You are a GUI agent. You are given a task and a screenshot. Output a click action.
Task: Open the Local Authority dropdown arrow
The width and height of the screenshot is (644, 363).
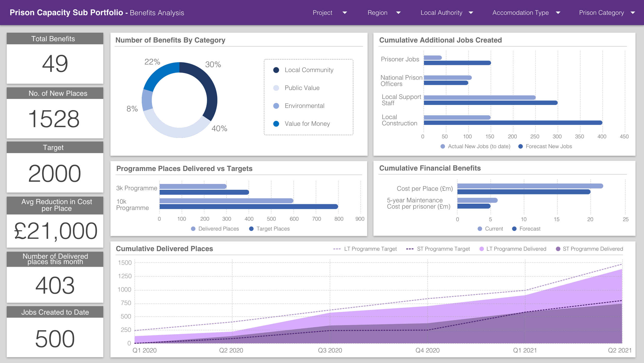point(471,13)
